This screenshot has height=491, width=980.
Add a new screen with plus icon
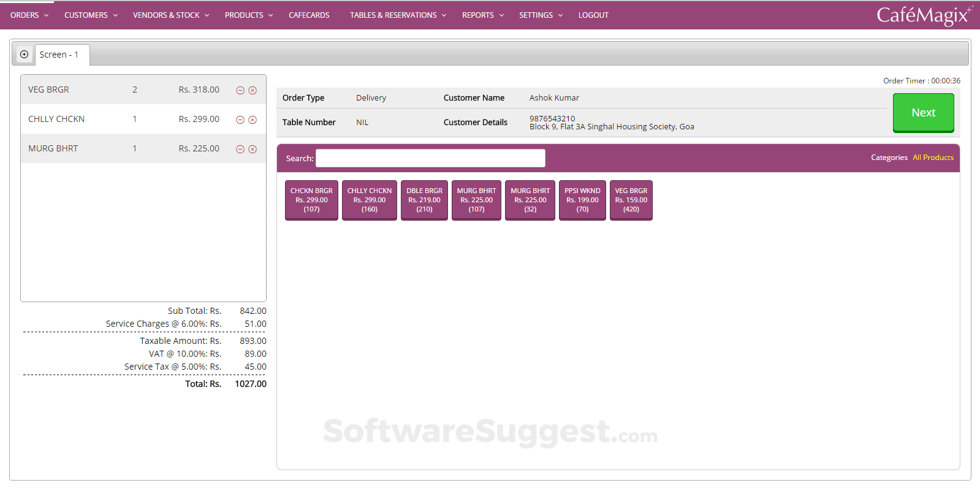pos(24,55)
